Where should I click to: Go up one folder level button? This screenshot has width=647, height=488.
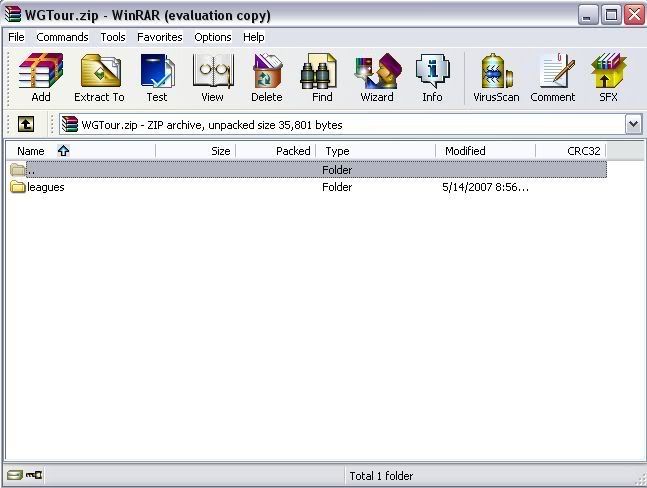click(x=26, y=124)
